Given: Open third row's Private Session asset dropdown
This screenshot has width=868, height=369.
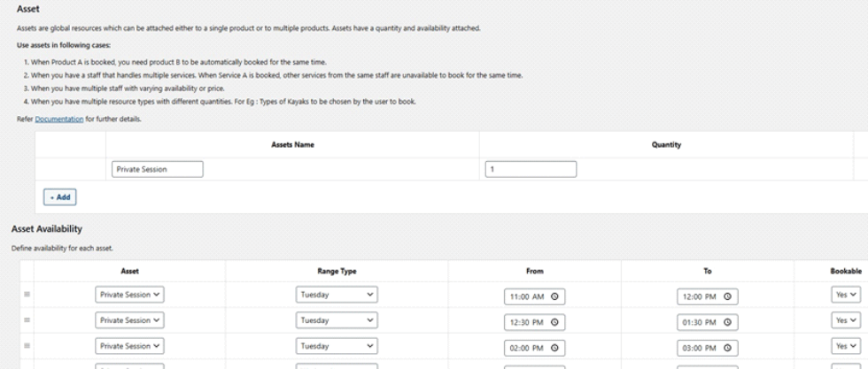Looking at the screenshot, I should point(129,345).
